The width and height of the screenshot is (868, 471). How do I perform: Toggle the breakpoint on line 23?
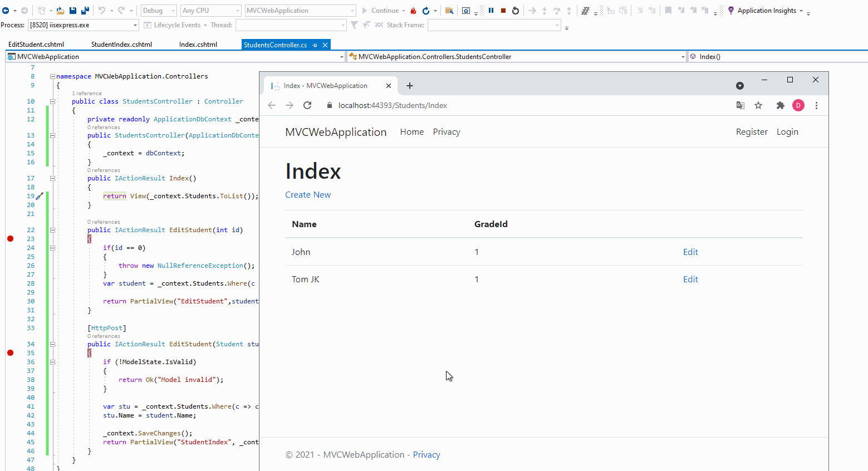10,238
